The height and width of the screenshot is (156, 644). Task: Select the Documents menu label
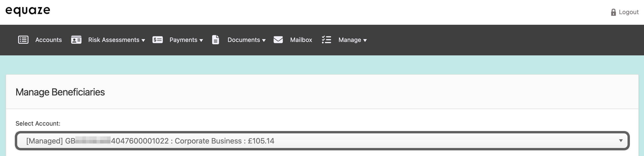(243, 40)
